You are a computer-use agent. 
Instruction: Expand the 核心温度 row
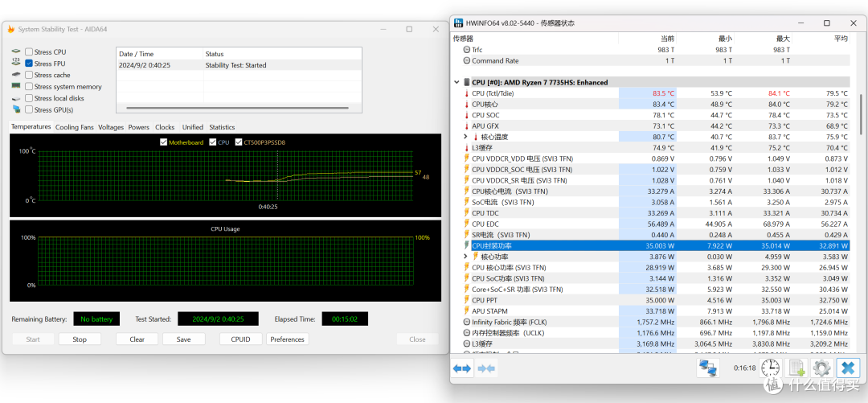click(466, 137)
